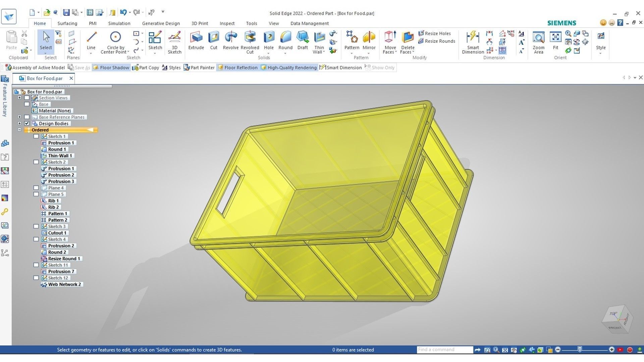Image resolution: width=644 pixels, height=362 pixels.
Task: Toggle the Base coordinate system checkbox
Action: click(27, 104)
